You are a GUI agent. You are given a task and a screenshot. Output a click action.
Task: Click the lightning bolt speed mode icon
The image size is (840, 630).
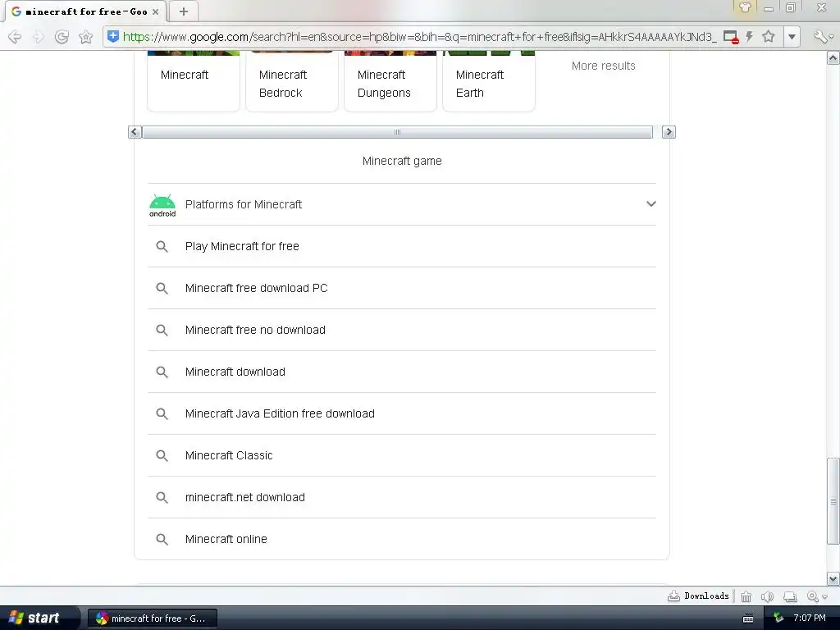pyautogui.click(x=750, y=36)
